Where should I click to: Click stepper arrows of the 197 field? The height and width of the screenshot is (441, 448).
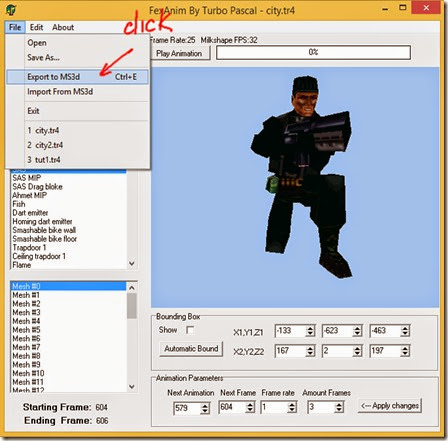pyautogui.click(x=405, y=351)
